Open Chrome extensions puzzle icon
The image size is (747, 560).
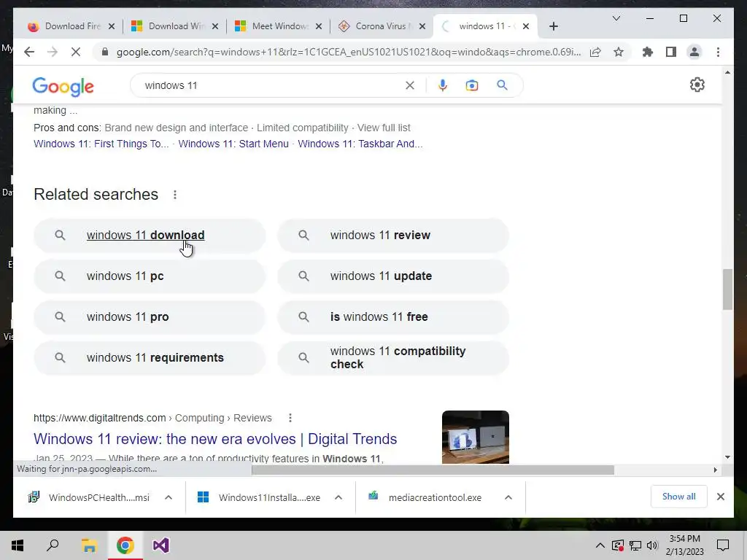click(648, 52)
